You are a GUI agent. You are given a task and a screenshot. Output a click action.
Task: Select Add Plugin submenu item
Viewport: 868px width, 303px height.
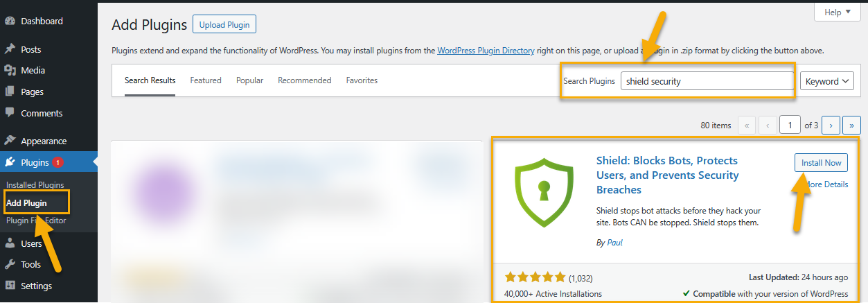pyautogui.click(x=27, y=203)
